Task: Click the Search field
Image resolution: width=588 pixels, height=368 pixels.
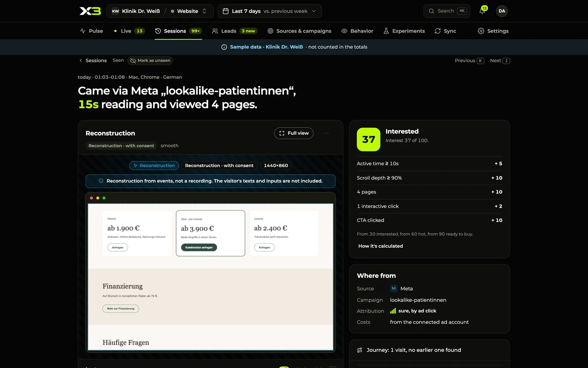Action: click(x=447, y=11)
